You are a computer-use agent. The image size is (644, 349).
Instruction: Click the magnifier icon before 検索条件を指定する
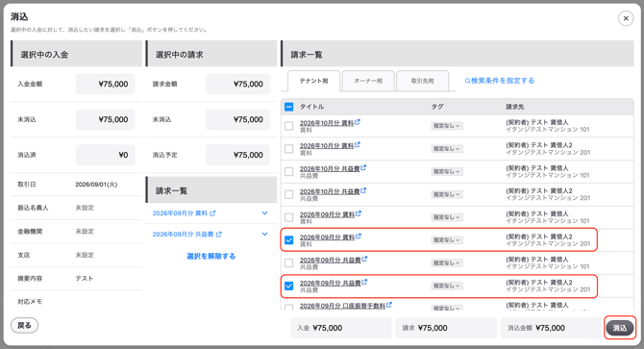[x=467, y=81]
